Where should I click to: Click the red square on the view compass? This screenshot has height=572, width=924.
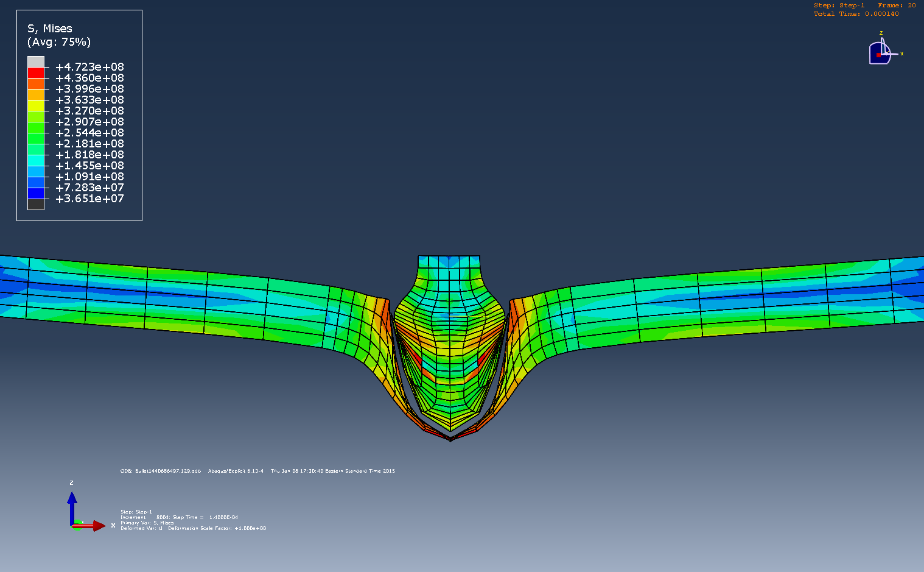tap(878, 55)
